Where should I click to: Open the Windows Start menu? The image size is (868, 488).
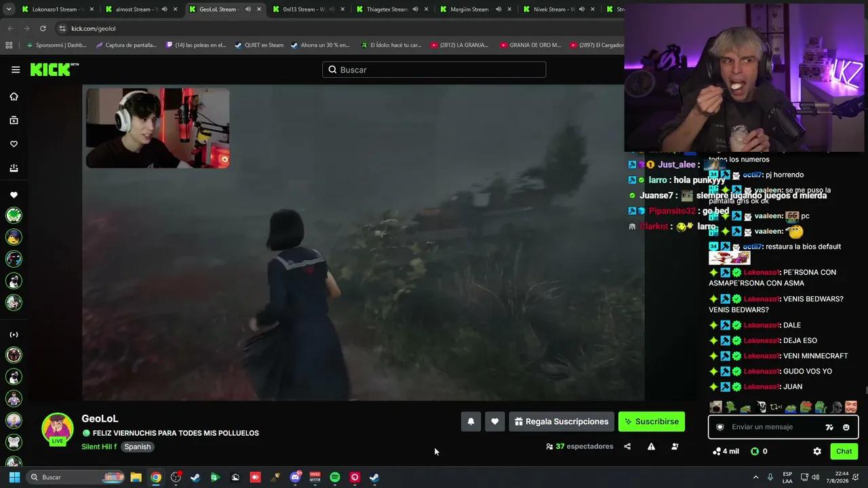tap(14, 477)
